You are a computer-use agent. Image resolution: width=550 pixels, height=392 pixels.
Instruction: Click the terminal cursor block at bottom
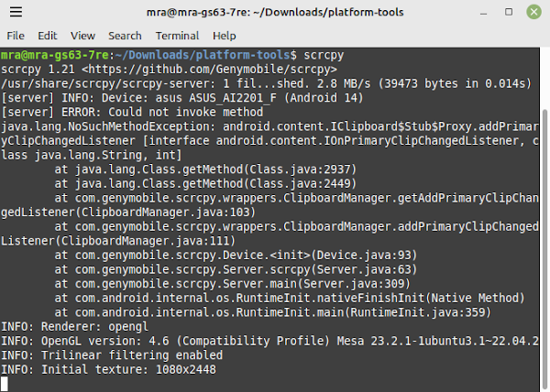pos(5,384)
